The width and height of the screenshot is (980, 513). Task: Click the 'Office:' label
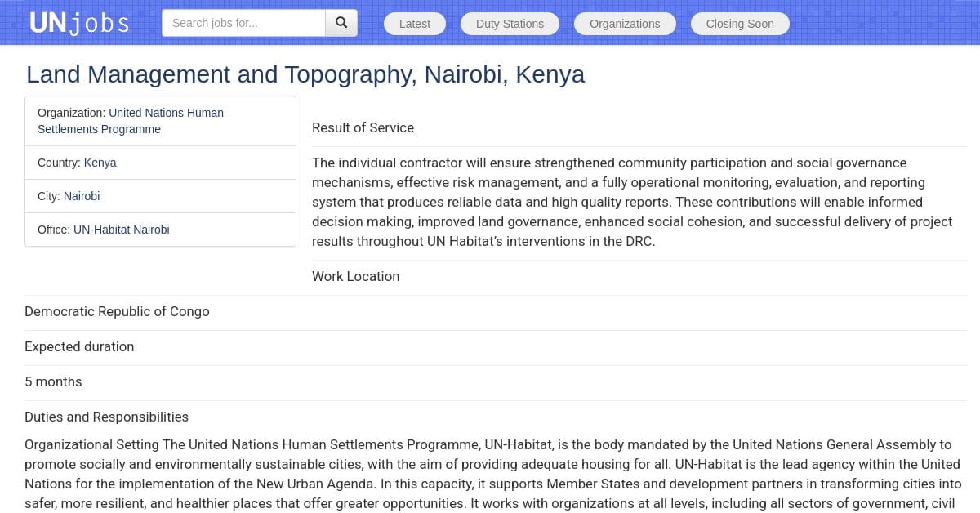pos(54,230)
